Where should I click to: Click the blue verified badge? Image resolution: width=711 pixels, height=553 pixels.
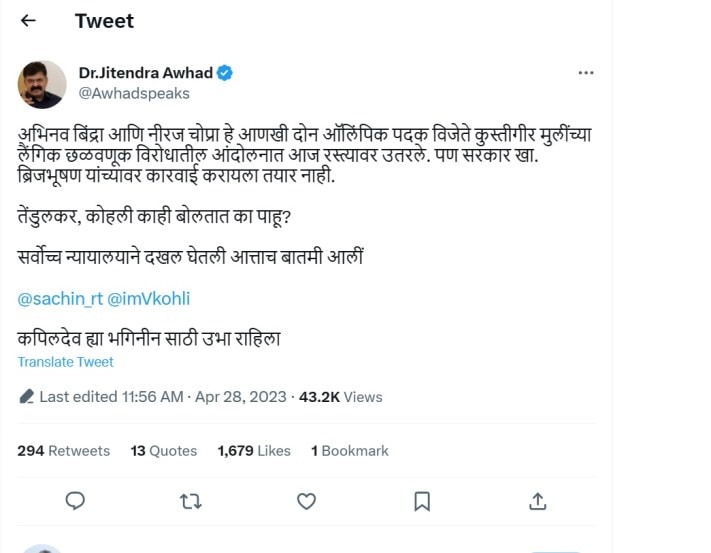coord(227,73)
